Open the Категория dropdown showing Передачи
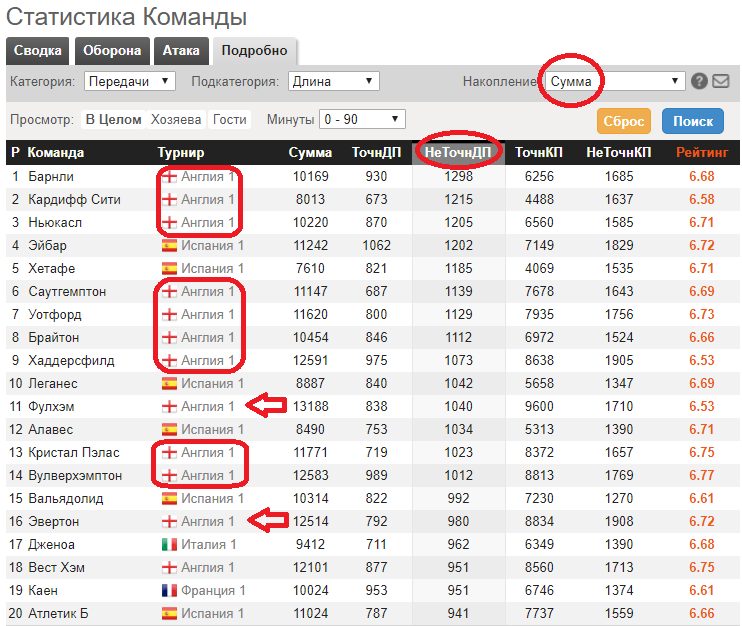This screenshot has width=742, height=626. tap(129, 81)
